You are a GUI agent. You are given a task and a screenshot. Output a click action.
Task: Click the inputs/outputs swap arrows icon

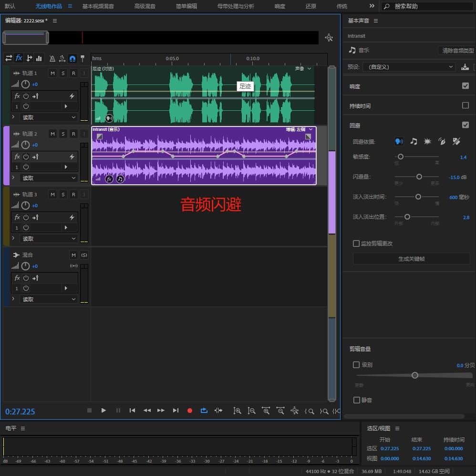click(x=9, y=58)
